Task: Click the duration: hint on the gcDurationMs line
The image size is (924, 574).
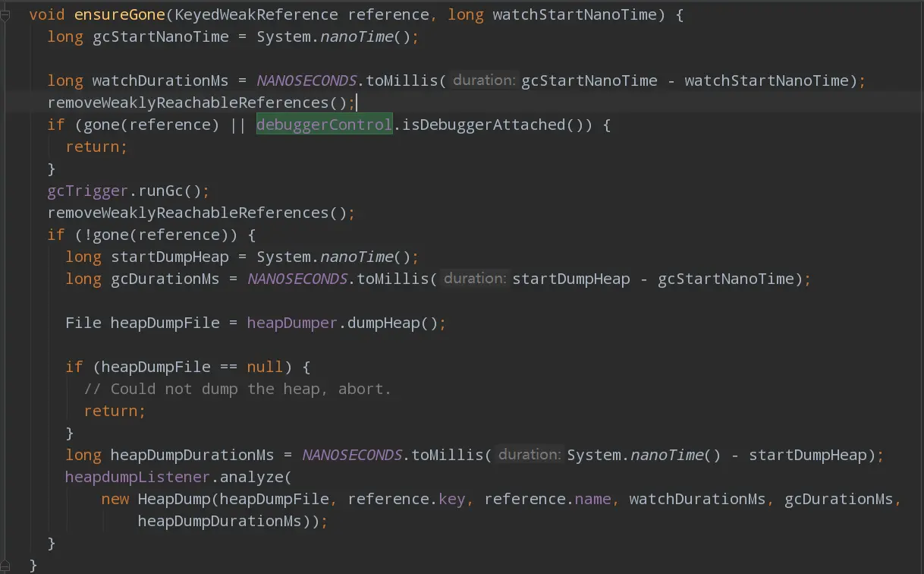Action: coord(475,279)
